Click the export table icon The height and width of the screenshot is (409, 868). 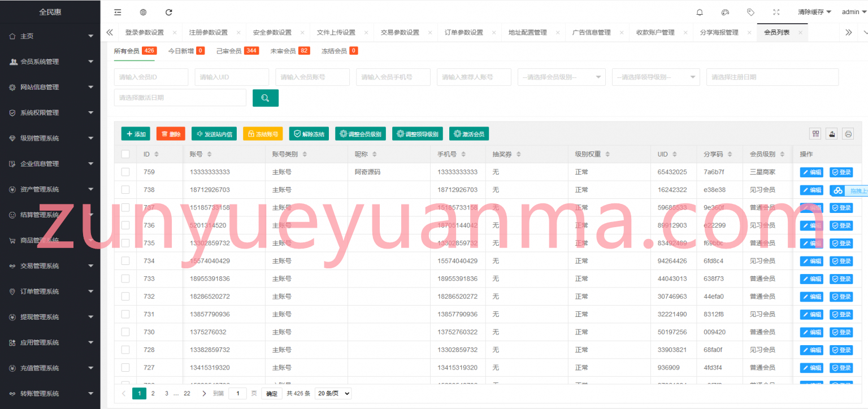coord(831,134)
